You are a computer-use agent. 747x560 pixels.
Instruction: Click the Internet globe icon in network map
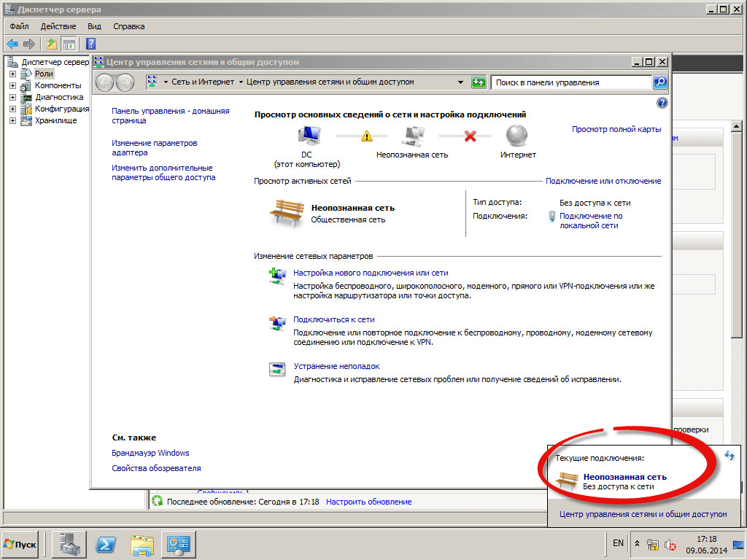pos(517,136)
